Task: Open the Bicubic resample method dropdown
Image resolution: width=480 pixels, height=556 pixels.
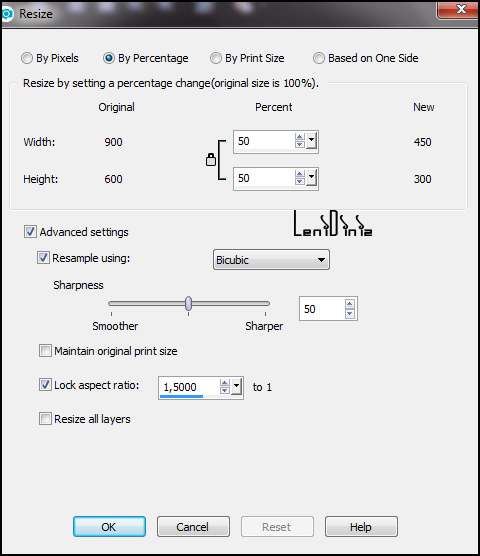Action: 271,260
